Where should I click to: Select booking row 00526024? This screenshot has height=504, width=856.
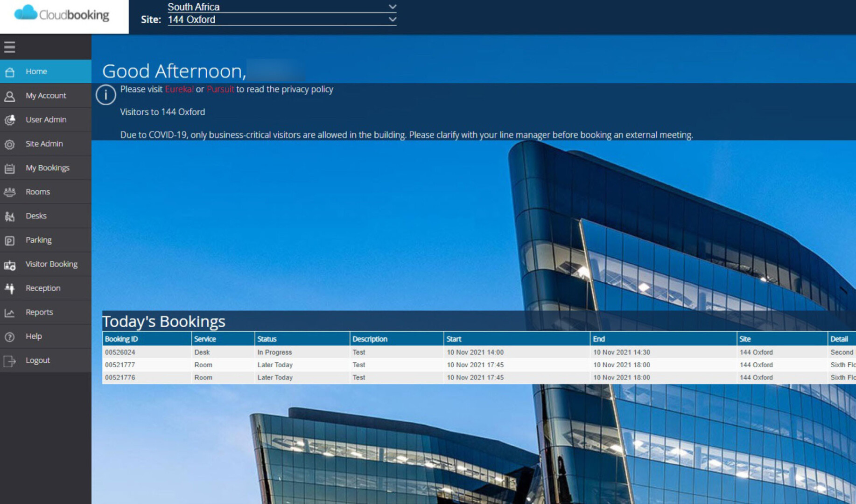point(120,352)
